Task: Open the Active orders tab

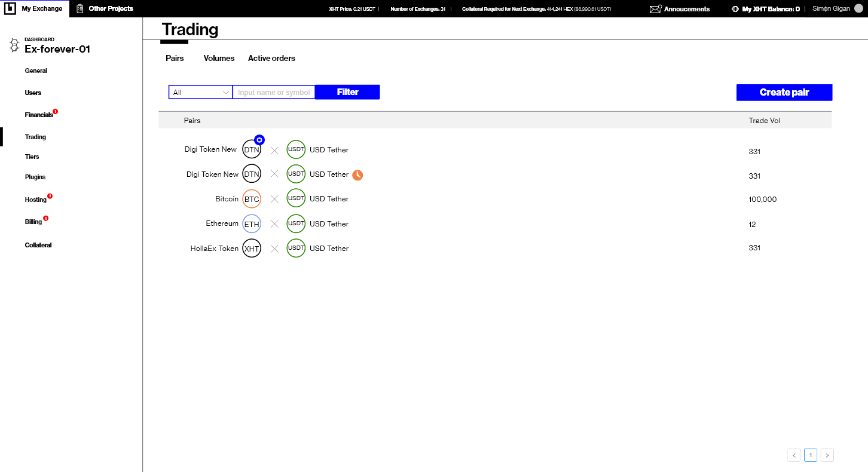Action: click(x=271, y=59)
